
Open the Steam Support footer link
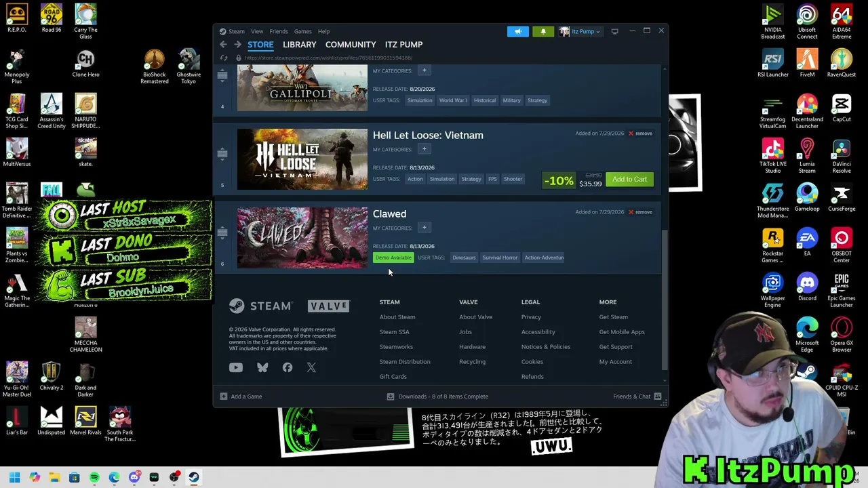616,347
